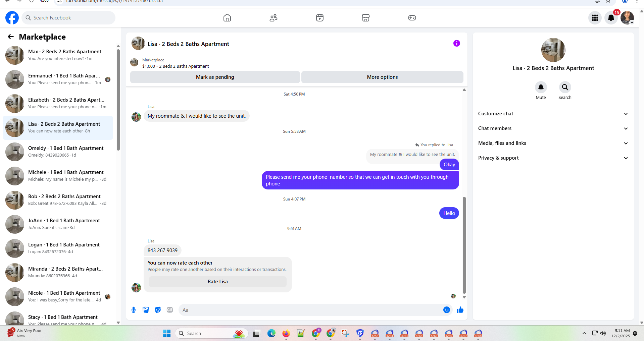Open Bob 2 Beds 2 Baths conversation
Image resolution: width=644 pixels, height=341 pixels.
tap(58, 200)
